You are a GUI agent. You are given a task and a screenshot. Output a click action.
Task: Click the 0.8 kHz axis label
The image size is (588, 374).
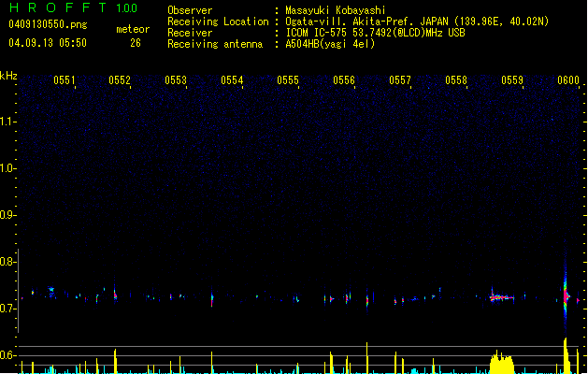(7, 262)
